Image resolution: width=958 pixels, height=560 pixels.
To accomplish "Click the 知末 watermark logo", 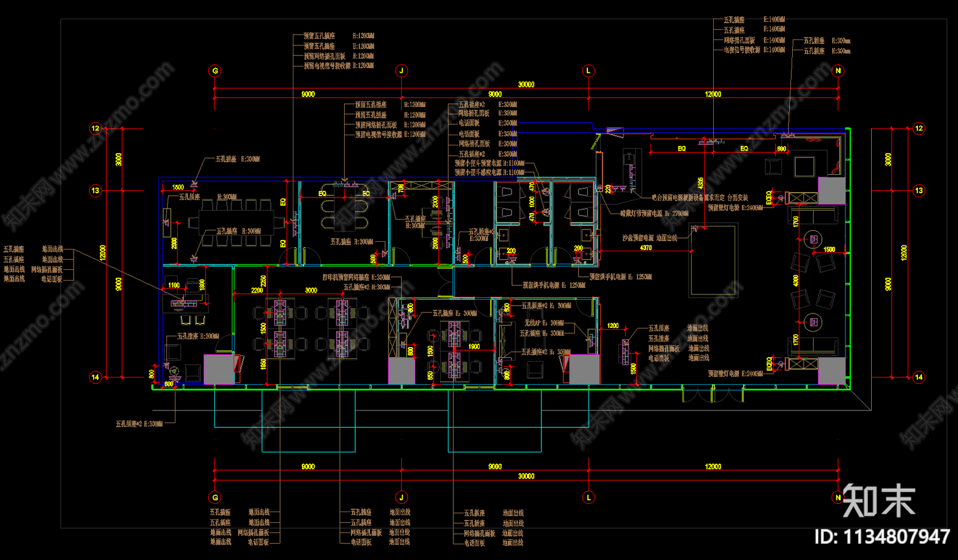I will click(879, 500).
